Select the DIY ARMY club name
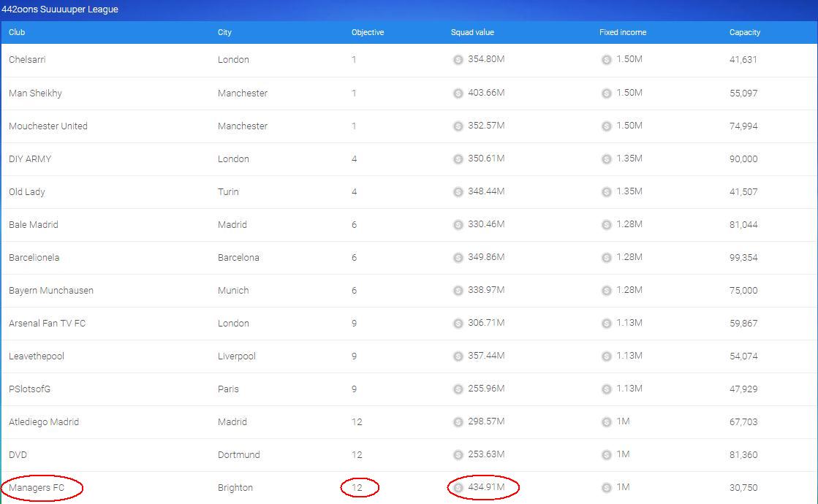The image size is (818, 504). pyautogui.click(x=30, y=159)
